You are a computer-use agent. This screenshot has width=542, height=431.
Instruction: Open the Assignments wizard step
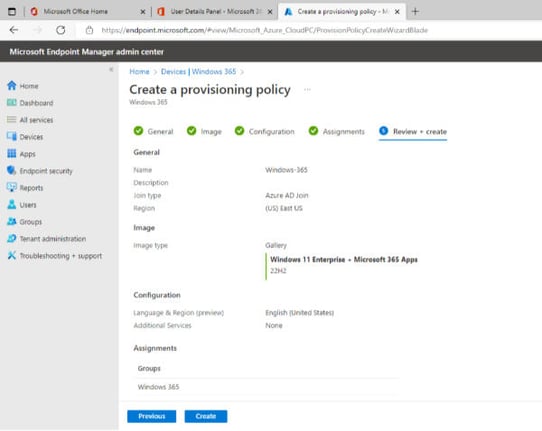[337, 131]
